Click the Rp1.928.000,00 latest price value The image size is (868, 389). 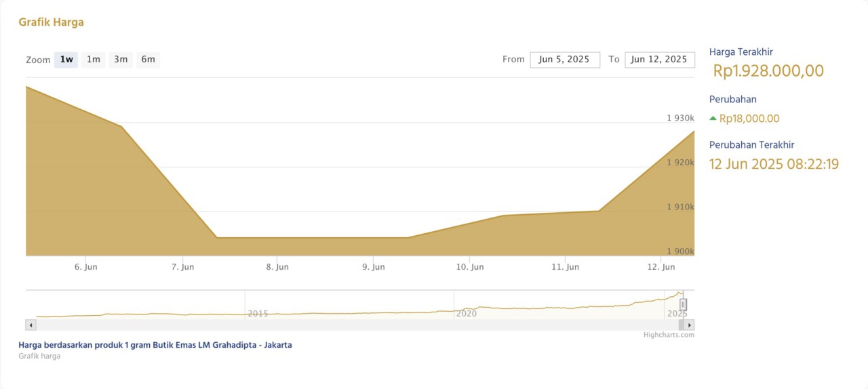pos(768,71)
